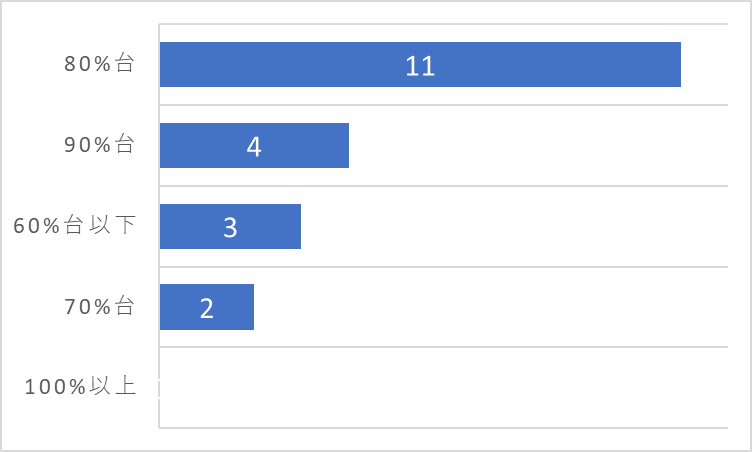Click the empty plot area in 100%以上 row
The height and width of the screenshot is (452, 752).
coord(444,387)
